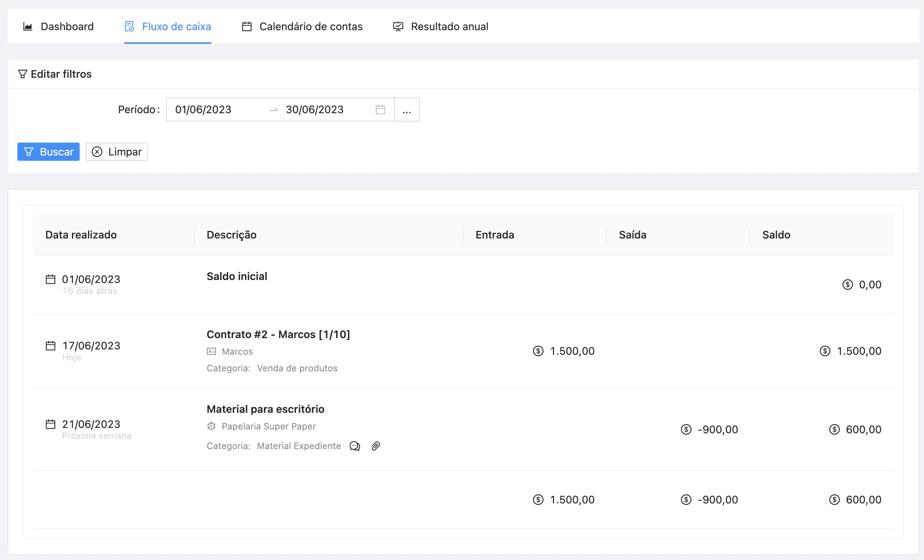Screen dimensions: 924x560
Task: Open Contrato #2 - Marcos [1/10] entry
Action: 278,334
